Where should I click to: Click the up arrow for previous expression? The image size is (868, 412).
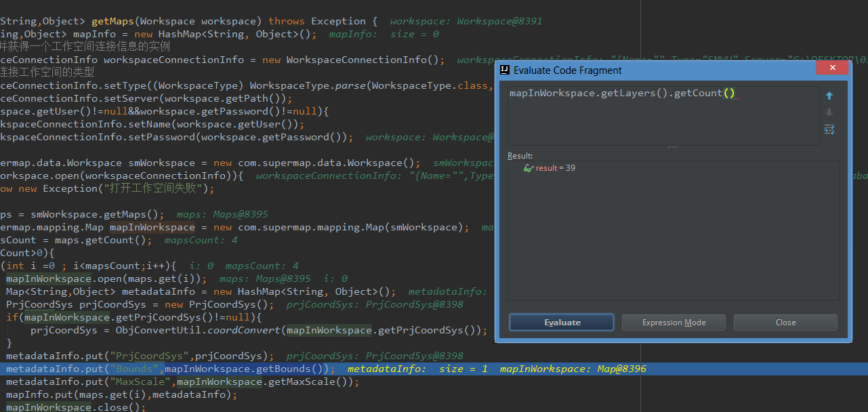(829, 96)
